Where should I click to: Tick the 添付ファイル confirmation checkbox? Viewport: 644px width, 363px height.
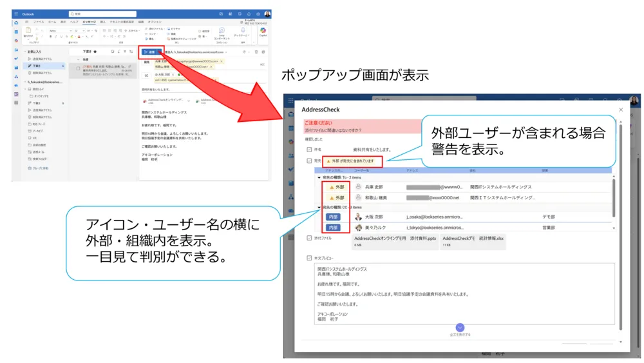tap(309, 238)
